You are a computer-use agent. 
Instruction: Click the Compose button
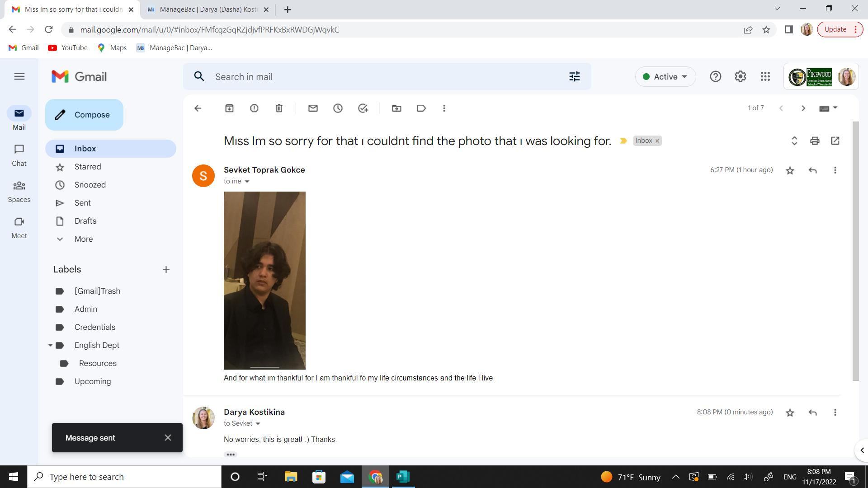[x=84, y=115]
